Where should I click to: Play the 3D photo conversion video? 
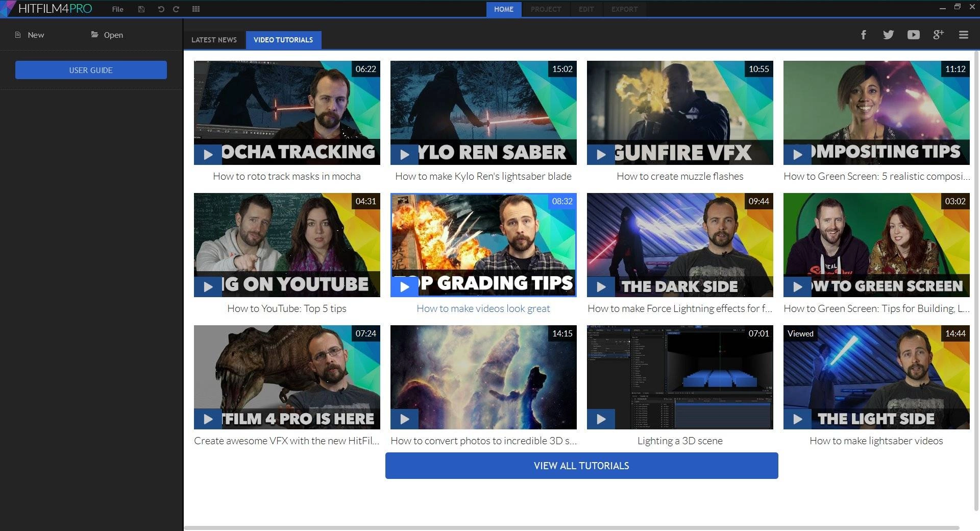tap(404, 419)
